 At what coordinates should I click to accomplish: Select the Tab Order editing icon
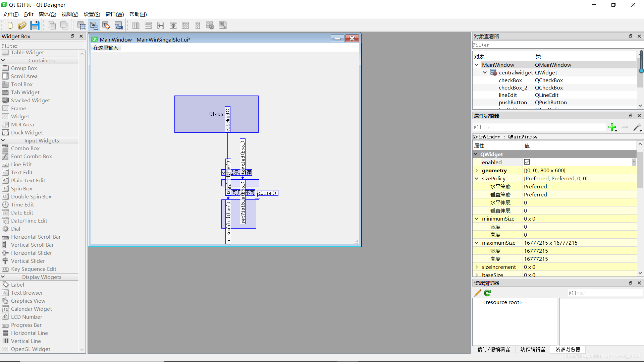click(x=119, y=25)
